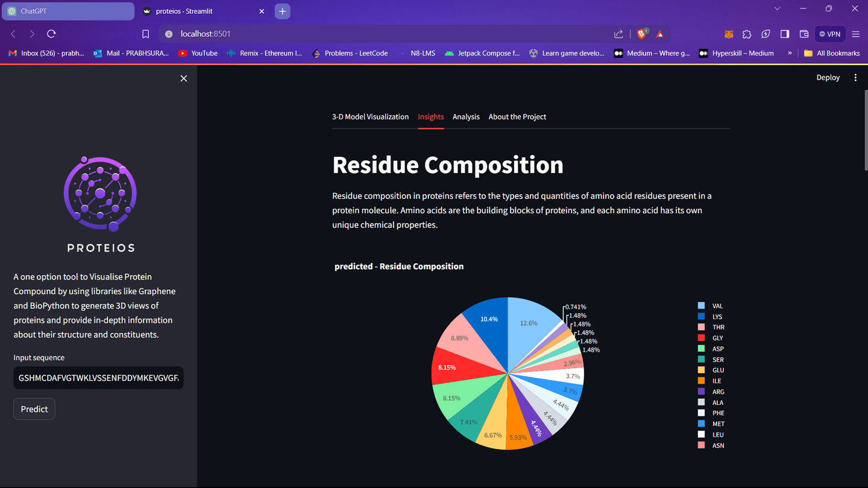Open the MetaMask fox extension
Viewport: 868px width, 488px height.
click(729, 34)
